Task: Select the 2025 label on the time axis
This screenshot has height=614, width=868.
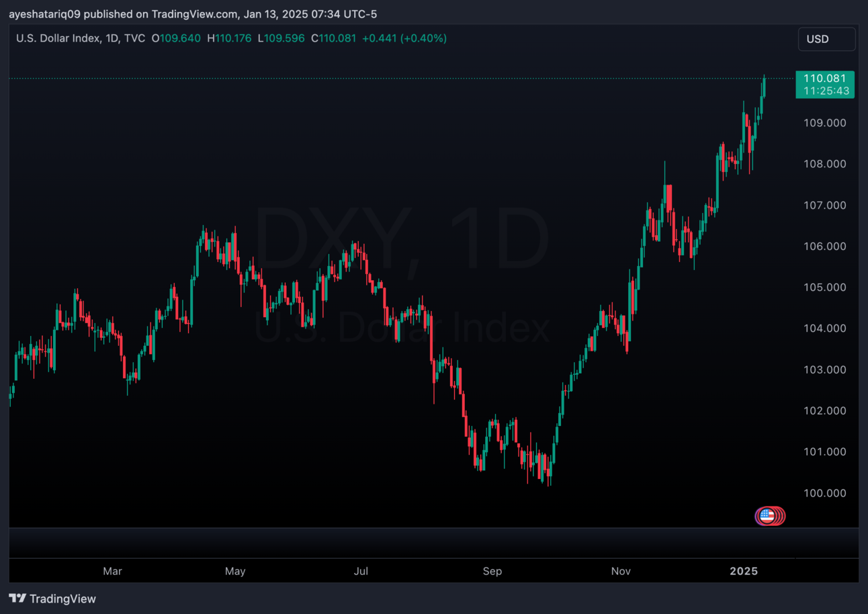Action: 743,571
